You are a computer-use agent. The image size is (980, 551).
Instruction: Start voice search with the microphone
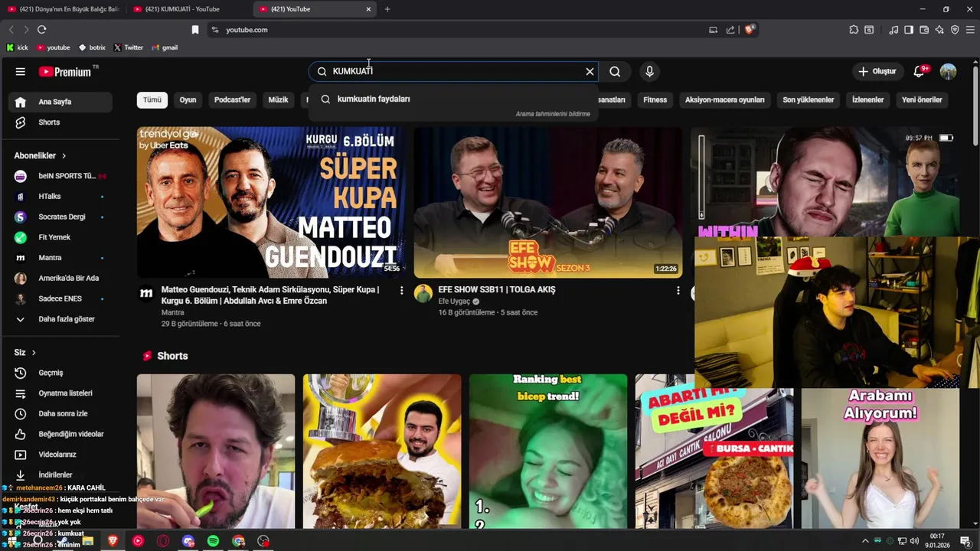pyautogui.click(x=649, y=71)
